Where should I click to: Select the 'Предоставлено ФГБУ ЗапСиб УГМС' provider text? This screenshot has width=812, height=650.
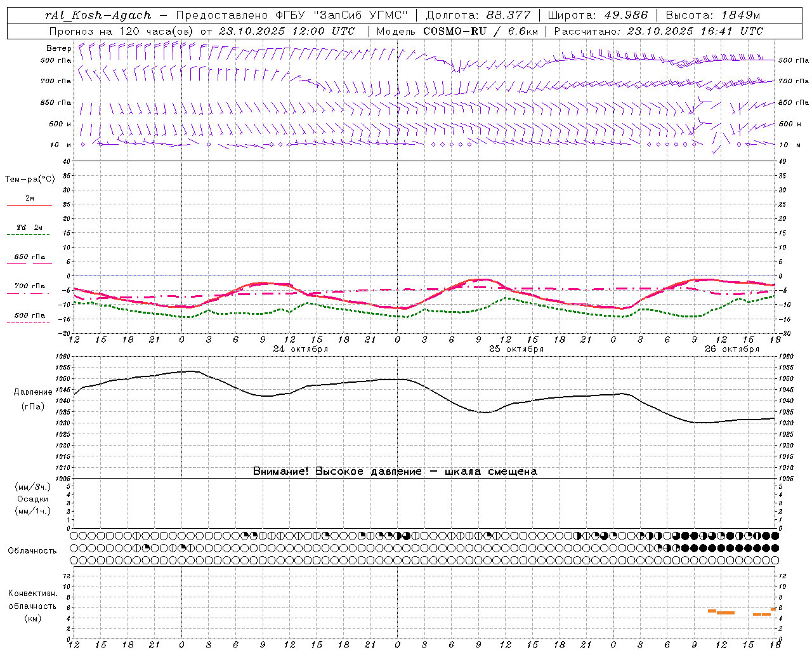click(x=292, y=15)
